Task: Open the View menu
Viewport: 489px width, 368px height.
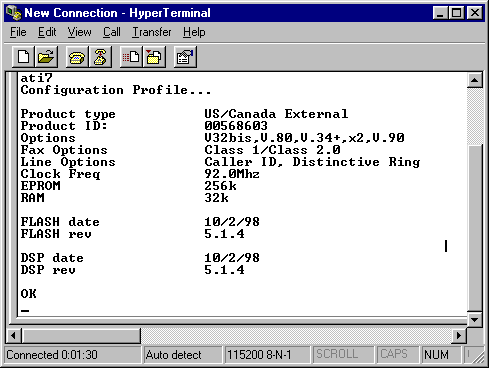Action: click(x=79, y=32)
